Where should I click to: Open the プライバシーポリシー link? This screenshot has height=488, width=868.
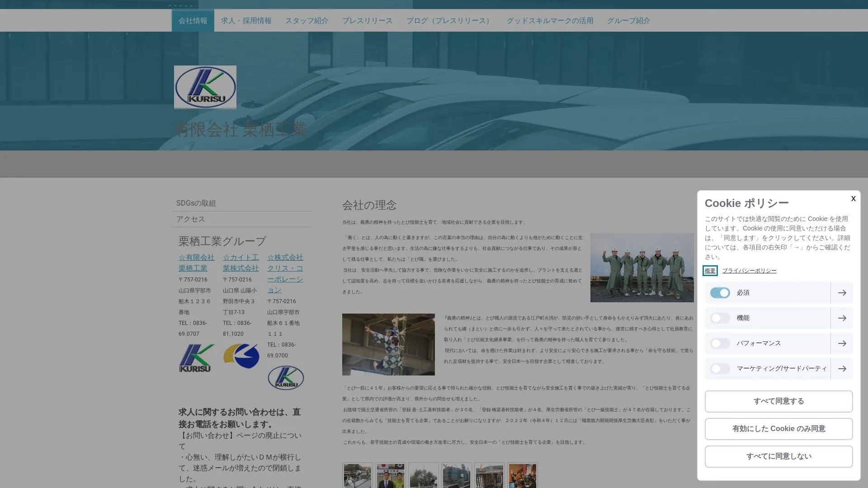[x=749, y=271]
